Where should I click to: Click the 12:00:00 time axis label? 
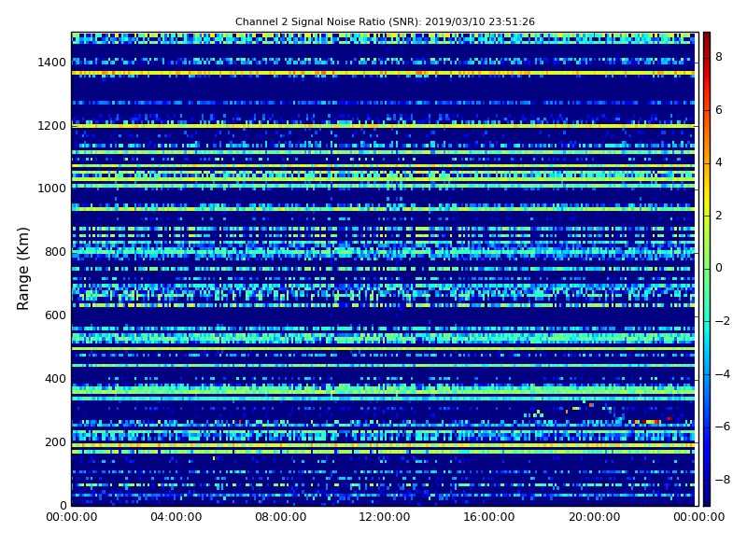coord(385,517)
